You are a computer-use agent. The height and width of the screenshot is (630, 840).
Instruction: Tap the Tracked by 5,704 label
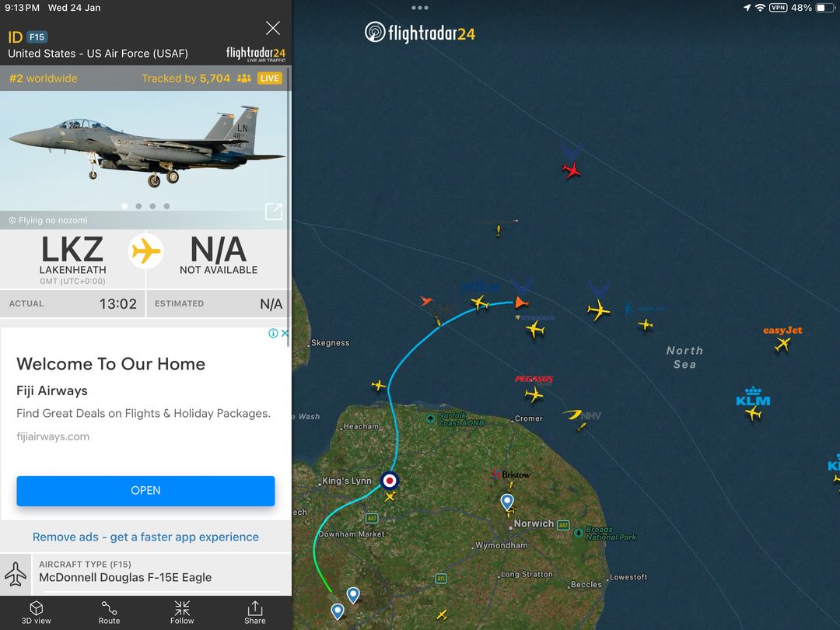186,79
